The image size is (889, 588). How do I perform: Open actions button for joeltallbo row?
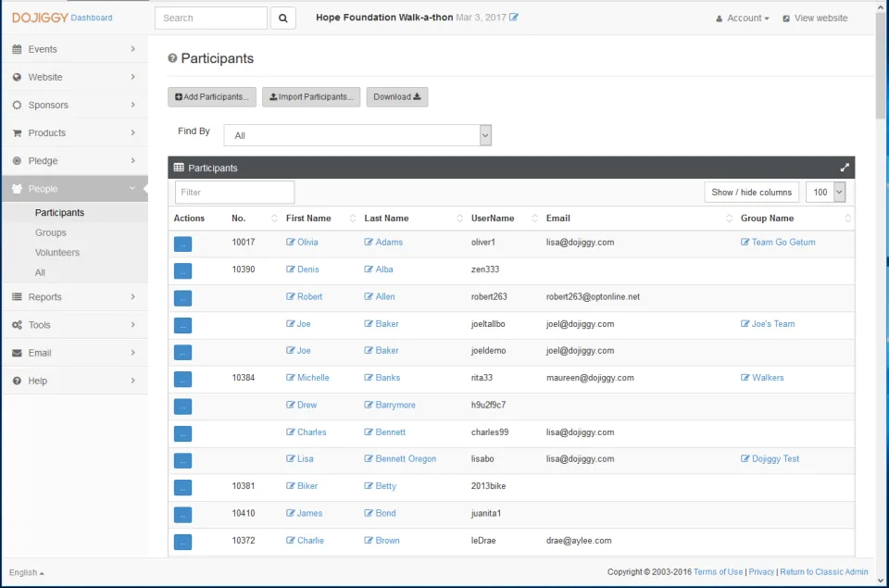[182, 325]
